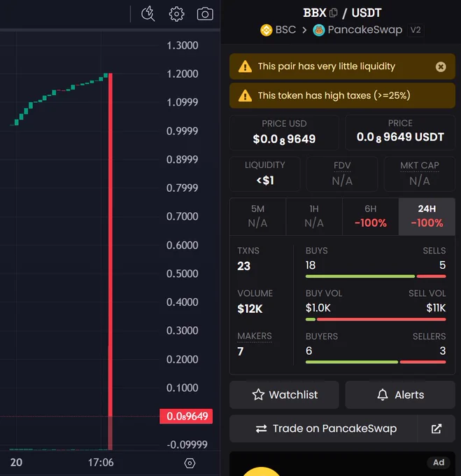Click the SELL VOL $11K value
Screen dimensions: 461x476
tap(436, 308)
